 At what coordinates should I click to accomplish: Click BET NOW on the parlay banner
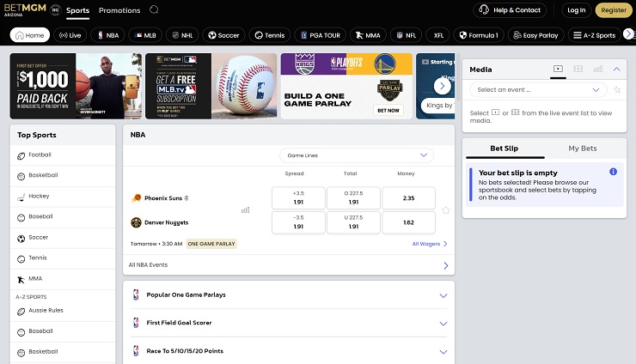click(x=388, y=110)
